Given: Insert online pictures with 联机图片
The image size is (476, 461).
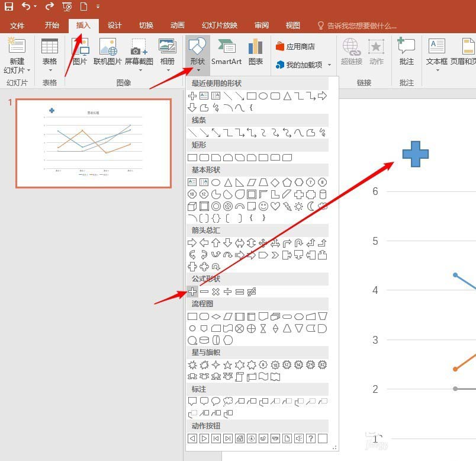Looking at the screenshot, I should click(108, 52).
